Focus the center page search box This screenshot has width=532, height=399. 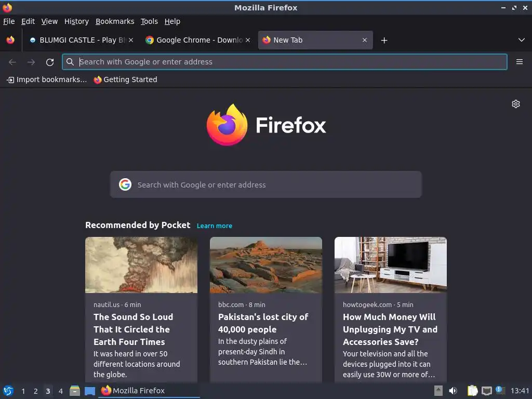coord(265,184)
